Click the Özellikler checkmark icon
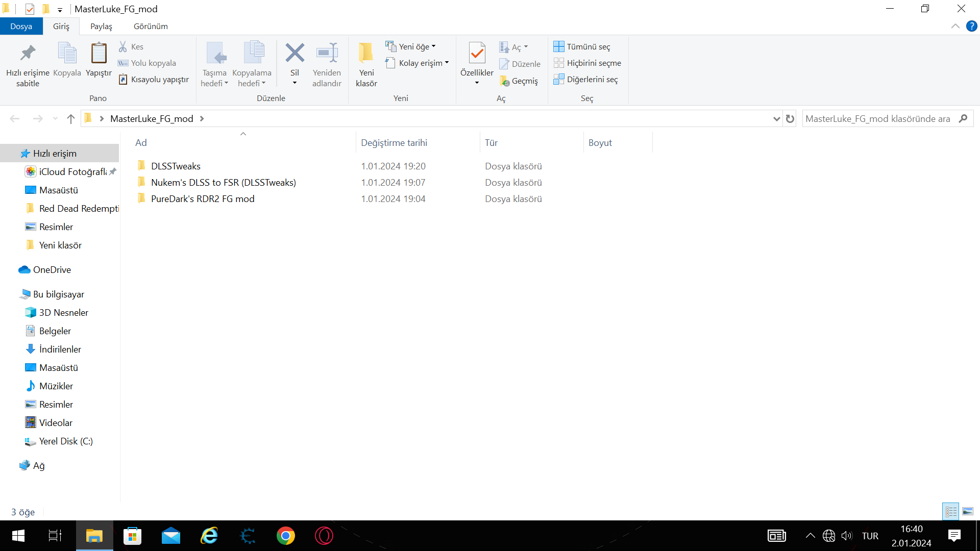Viewport: 980px width, 551px height. (477, 53)
